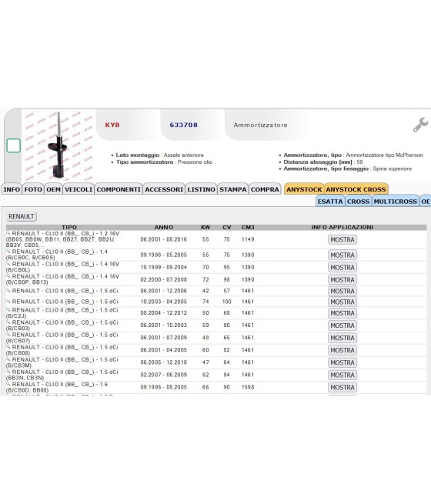431x504 pixels.
Task: Click MOSTRA for Clio 1.2 16V row
Action: click(x=342, y=239)
